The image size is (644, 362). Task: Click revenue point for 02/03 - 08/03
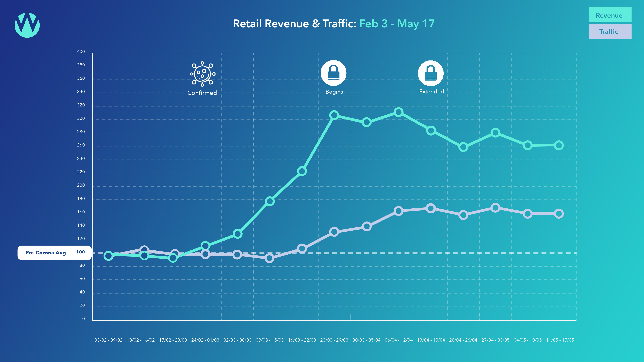(x=237, y=234)
